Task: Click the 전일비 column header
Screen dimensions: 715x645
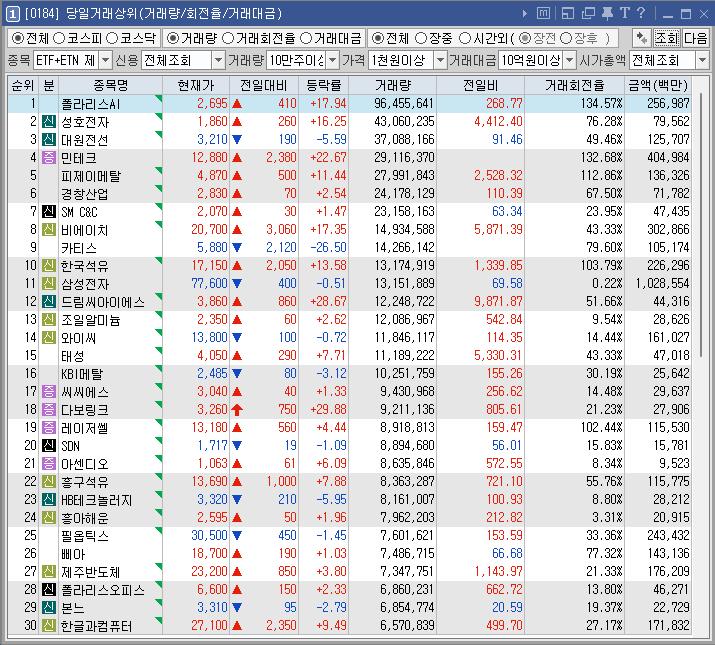Action: tap(480, 85)
